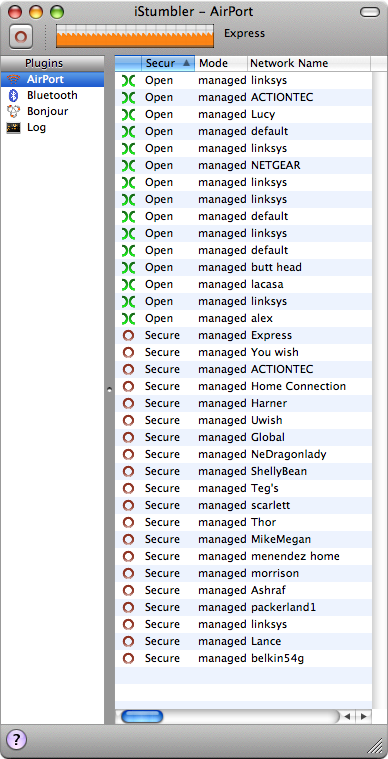Sort by the Secur column header
388x759 pixels.
(168, 63)
